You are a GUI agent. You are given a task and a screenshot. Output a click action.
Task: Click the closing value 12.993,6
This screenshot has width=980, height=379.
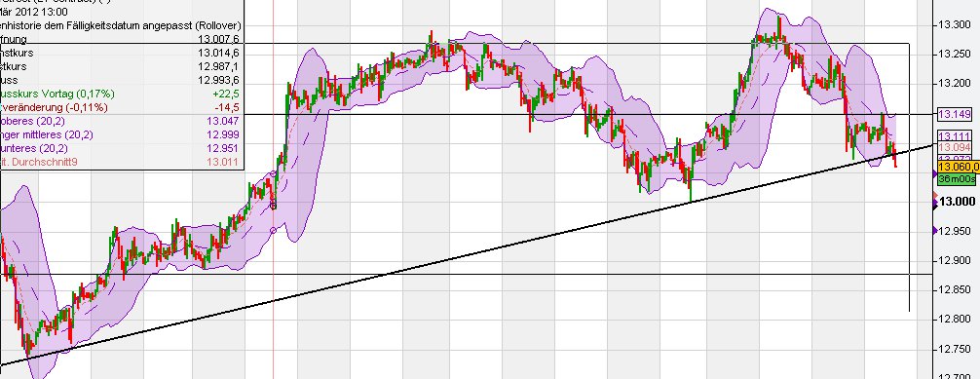[218, 80]
